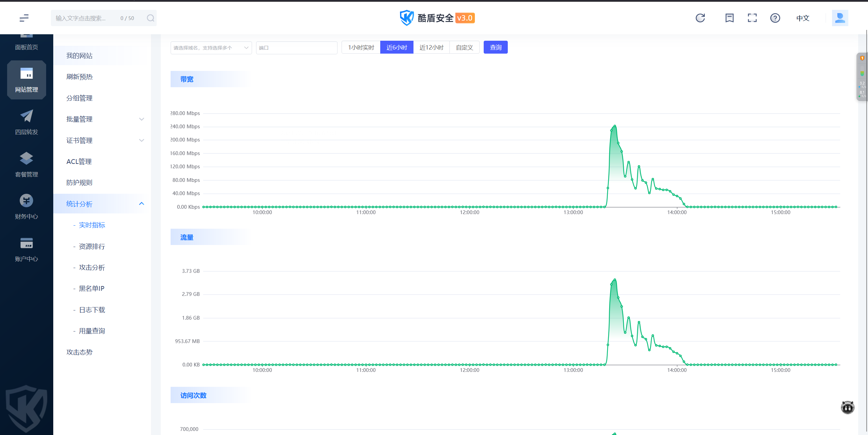This screenshot has width=868, height=435.
Task: Click the refresh page icon in header
Action: point(700,18)
